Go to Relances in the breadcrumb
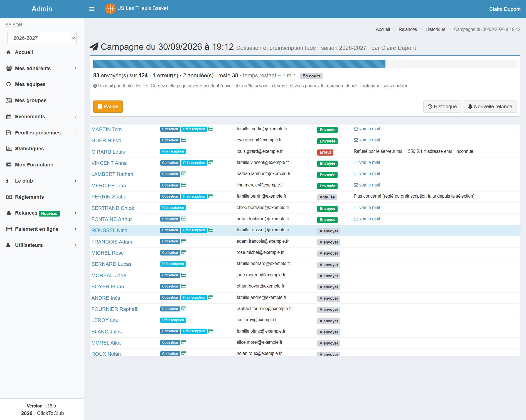Viewport: 526px width, 420px height. [407, 29]
